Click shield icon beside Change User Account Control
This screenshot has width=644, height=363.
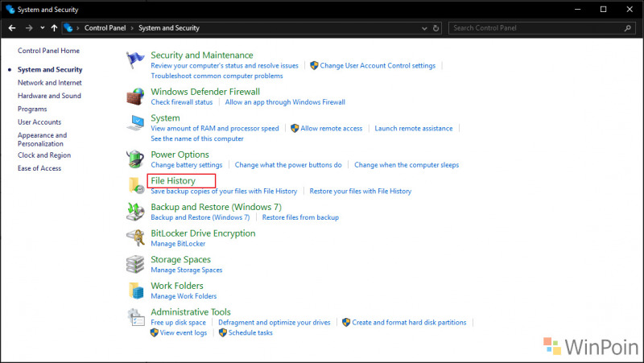tap(314, 65)
